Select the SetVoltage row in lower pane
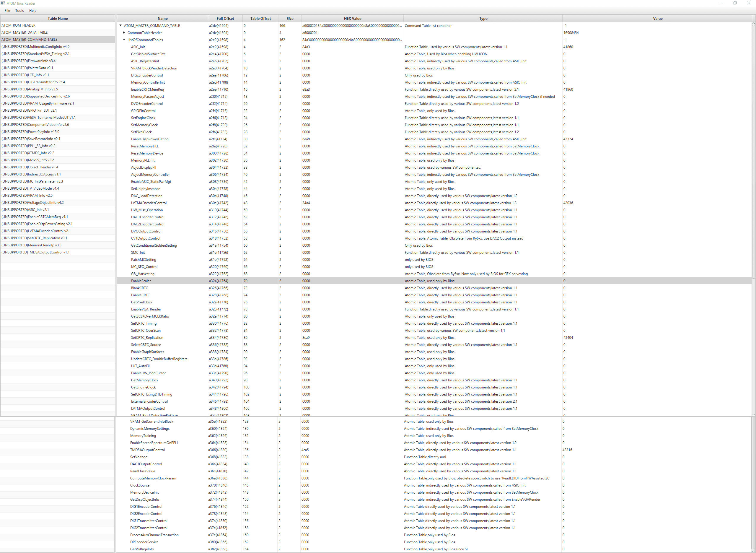The width and height of the screenshot is (756, 553). tap(434, 457)
